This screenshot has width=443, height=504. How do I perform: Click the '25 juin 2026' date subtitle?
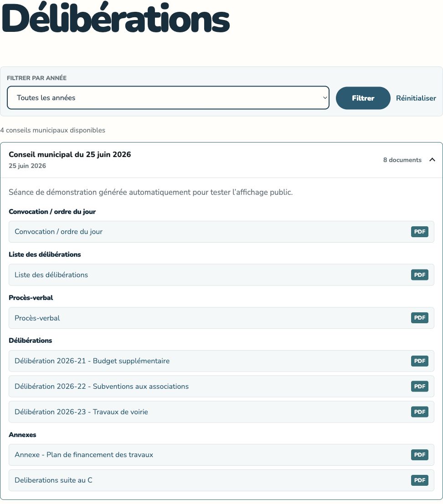tap(27, 166)
